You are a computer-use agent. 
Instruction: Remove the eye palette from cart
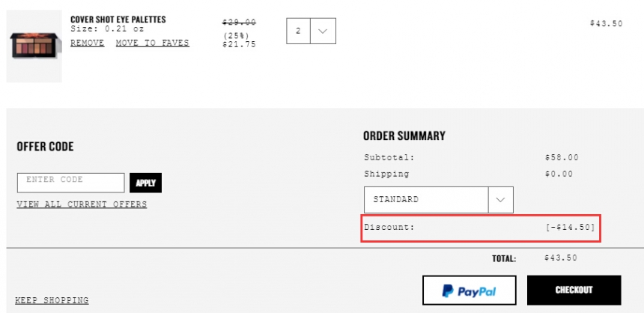click(x=87, y=43)
